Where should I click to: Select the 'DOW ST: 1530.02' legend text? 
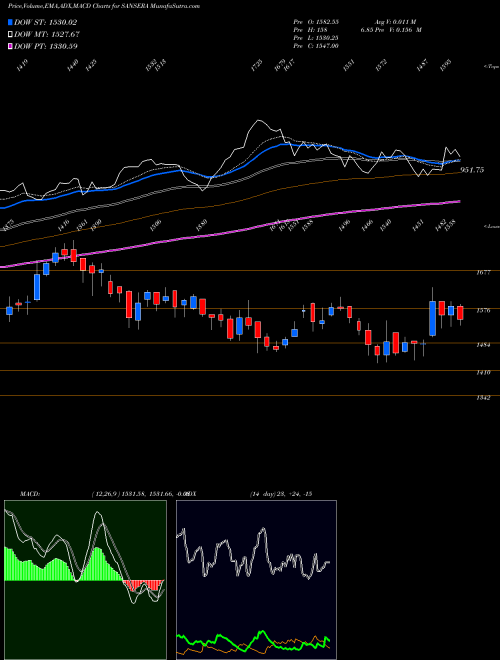(x=46, y=22)
